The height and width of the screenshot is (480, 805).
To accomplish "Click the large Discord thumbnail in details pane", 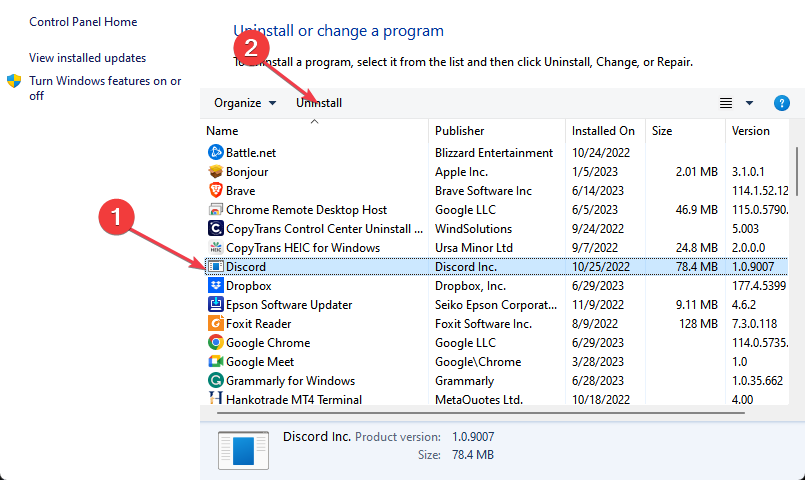I will click(x=243, y=450).
